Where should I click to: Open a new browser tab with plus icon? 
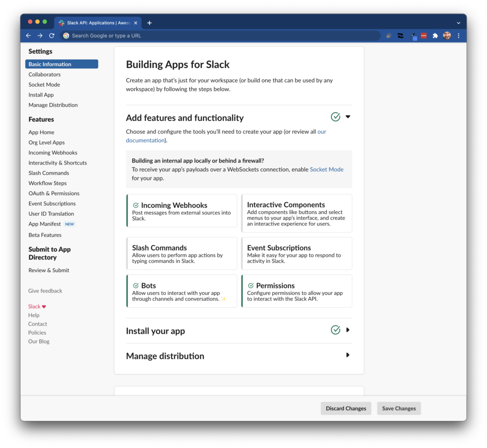149,23
